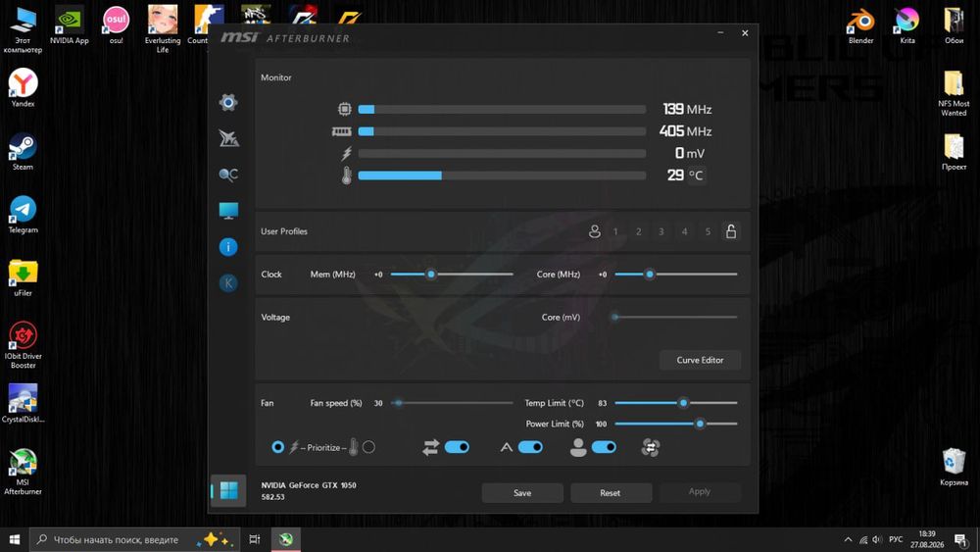Minimize the Afterburner window
This screenshot has width=980, height=552.
(x=720, y=32)
